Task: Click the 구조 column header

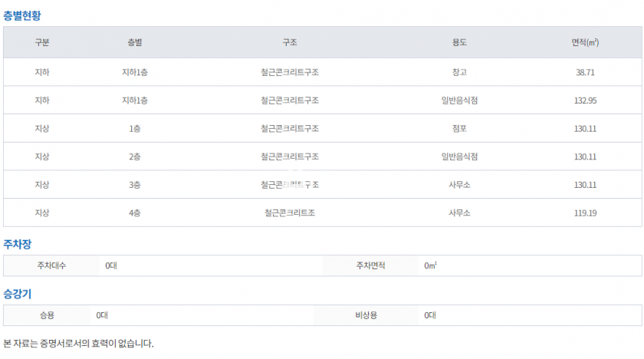Action: [x=290, y=43]
